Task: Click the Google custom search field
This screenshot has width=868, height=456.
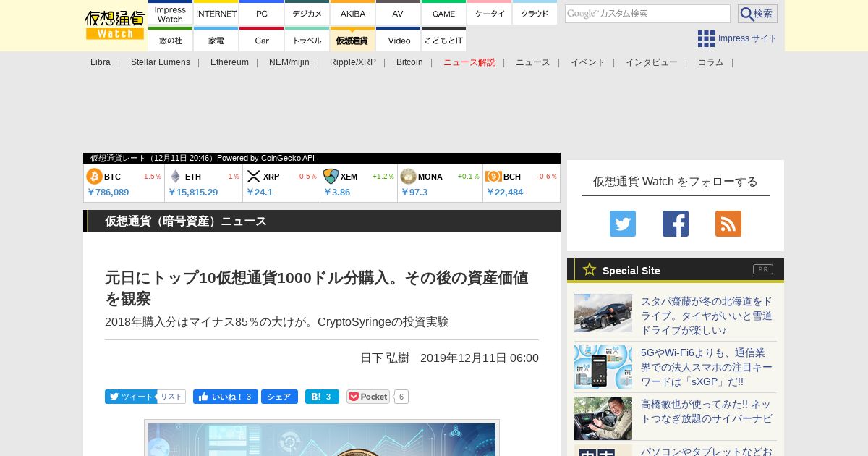Action: point(647,14)
